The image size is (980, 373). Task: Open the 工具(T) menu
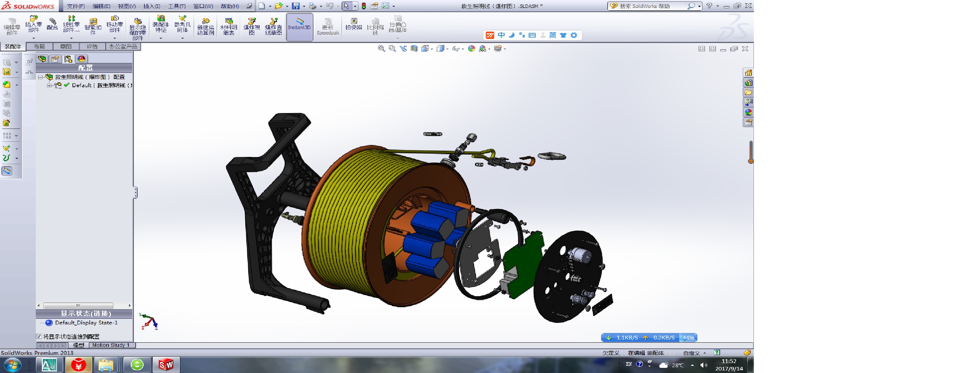pos(177,6)
